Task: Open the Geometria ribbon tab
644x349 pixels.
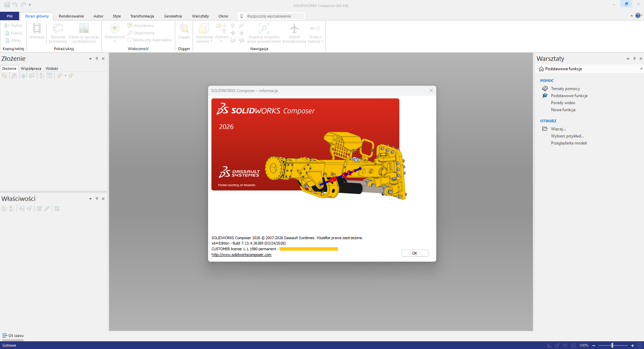Action: point(173,16)
